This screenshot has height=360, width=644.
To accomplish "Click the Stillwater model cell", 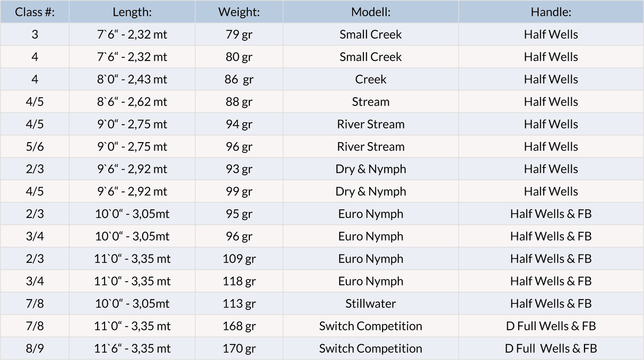I will (x=371, y=304).
